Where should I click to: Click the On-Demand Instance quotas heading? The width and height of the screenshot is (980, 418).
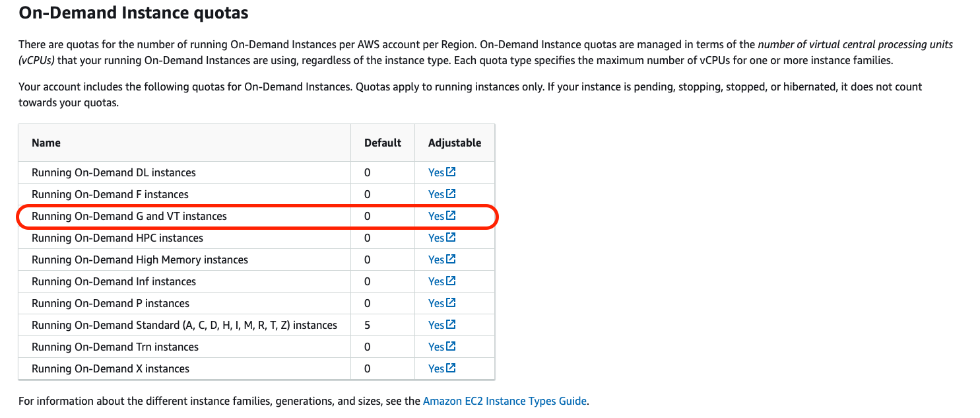click(134, 13)
